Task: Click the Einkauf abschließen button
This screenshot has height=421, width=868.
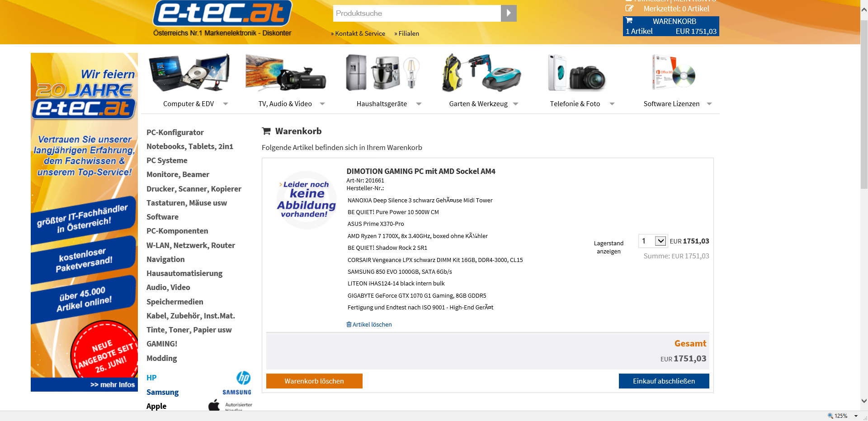Action: click(x=664, y=381)
